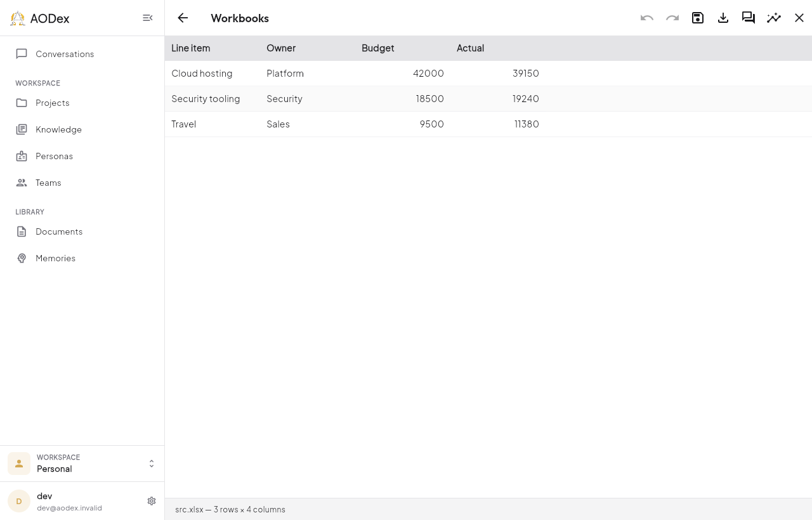This screenshot has width=812, height=520.
Task: Click the dev username label
Action: [44, 496]
